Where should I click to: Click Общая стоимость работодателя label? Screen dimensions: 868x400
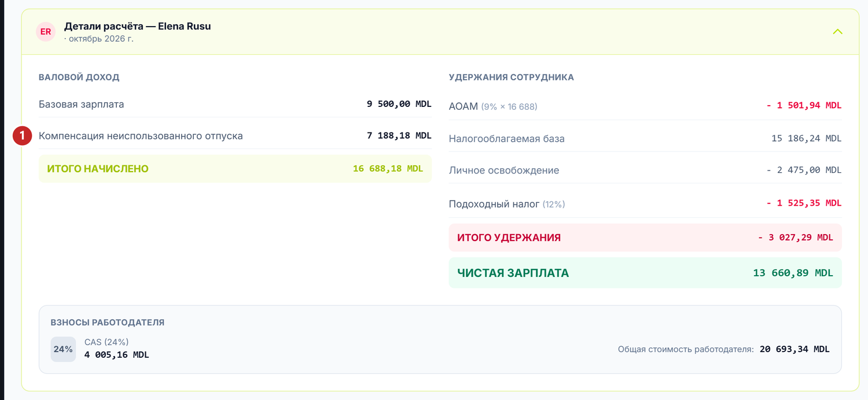(x=686, y=349)
